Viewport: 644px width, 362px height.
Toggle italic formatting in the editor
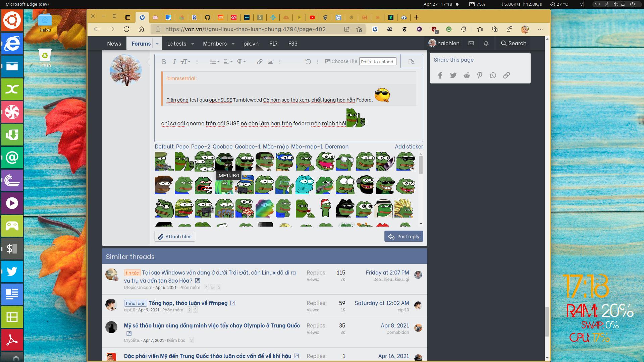[174, 62]
